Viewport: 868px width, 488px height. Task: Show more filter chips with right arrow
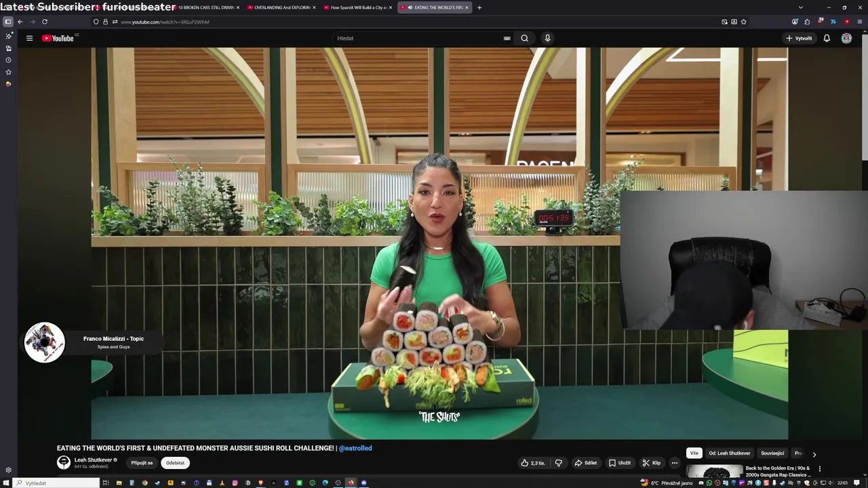[x=814, y=454]
